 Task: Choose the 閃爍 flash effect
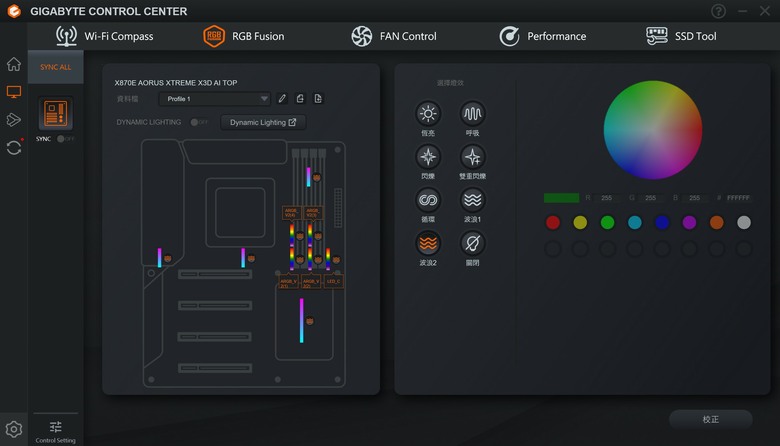(428, 157)
